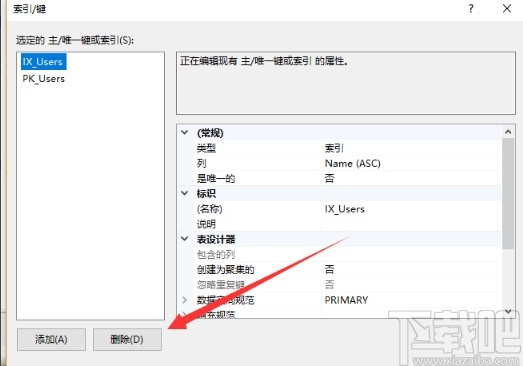Close the 索引/键 dialog

click(507, 9)
